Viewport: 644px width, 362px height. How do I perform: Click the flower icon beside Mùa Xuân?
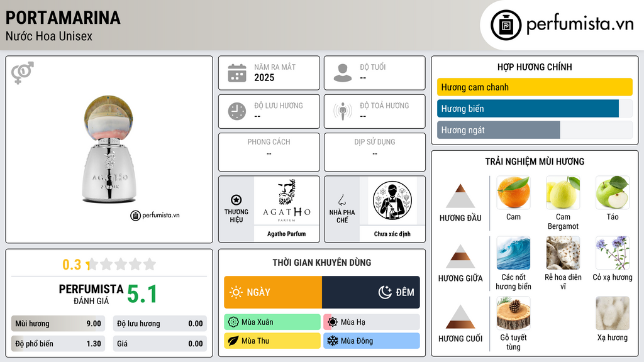pos(233,322)
